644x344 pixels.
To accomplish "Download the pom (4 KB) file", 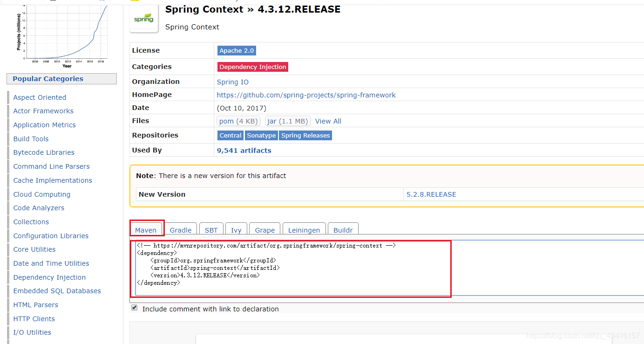I will pos(238,121).
